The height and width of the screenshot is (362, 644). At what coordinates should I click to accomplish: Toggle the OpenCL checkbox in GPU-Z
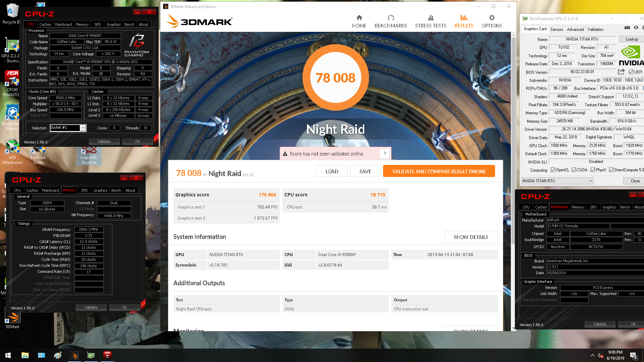click(x=553, y=170)
